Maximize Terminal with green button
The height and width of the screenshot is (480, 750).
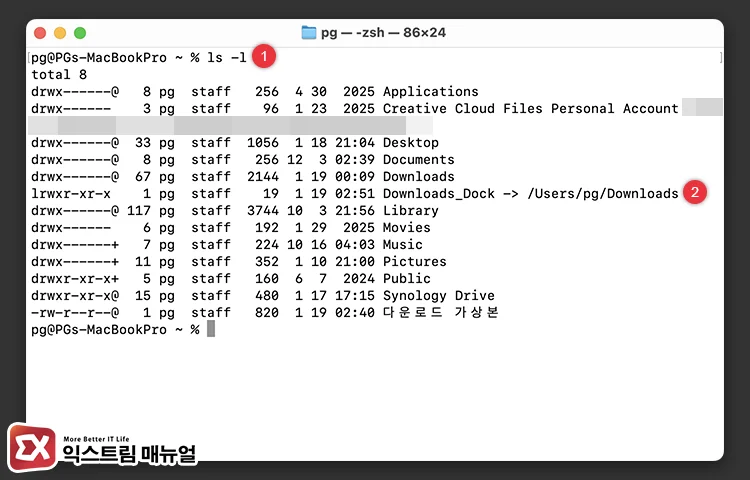(80, 33)
